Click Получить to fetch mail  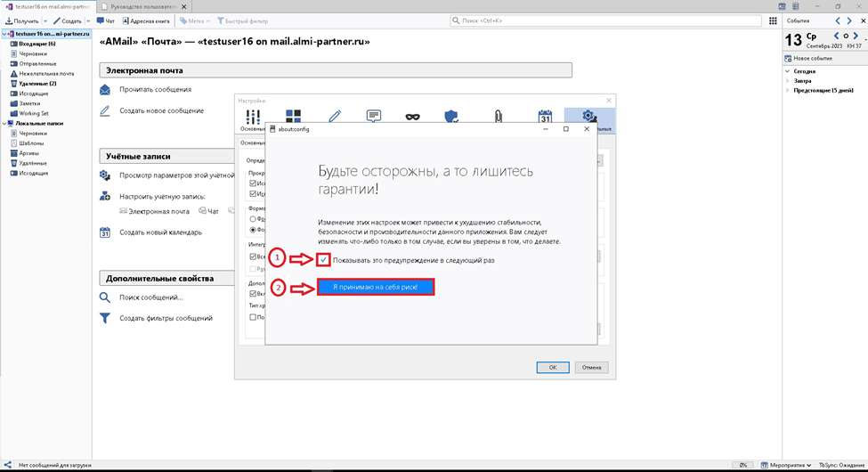22,20
